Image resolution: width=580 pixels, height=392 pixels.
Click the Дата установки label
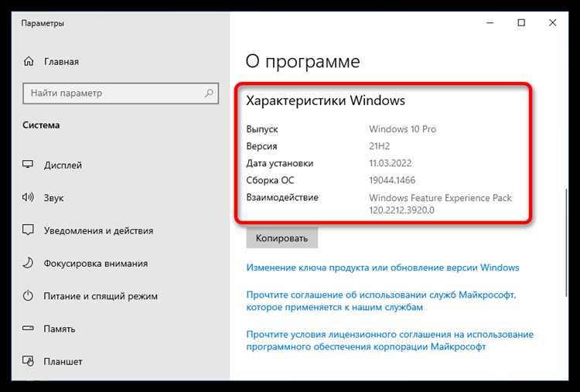coord(280,163)
